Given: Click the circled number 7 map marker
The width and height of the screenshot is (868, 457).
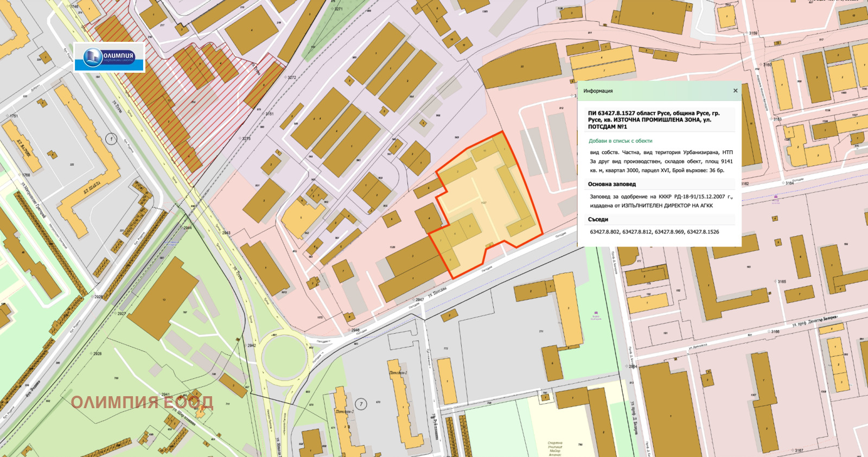Looking at the screenshot, I should point(361,404).
